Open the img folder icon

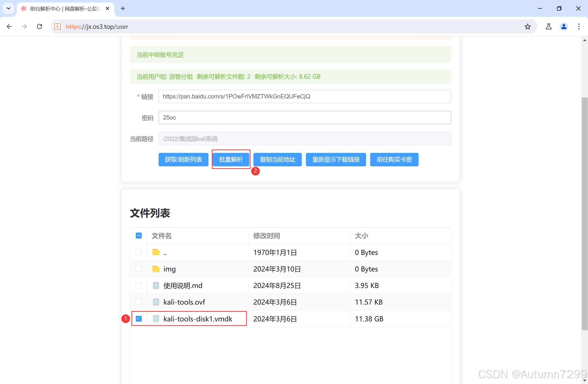[156, 269]
